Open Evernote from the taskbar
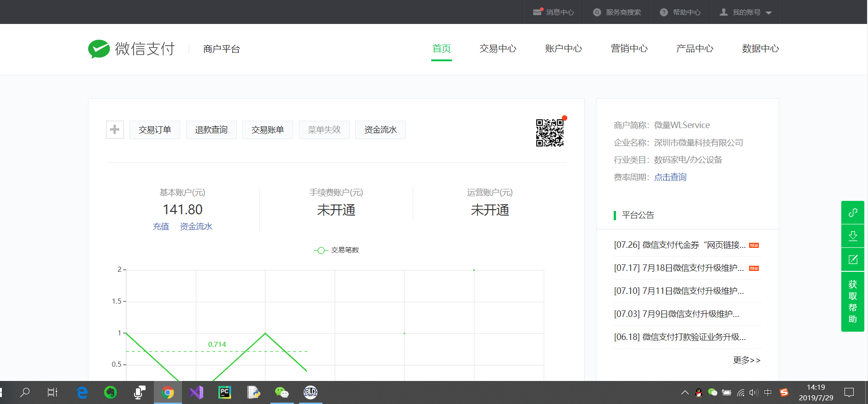 [x=110, y=392]
